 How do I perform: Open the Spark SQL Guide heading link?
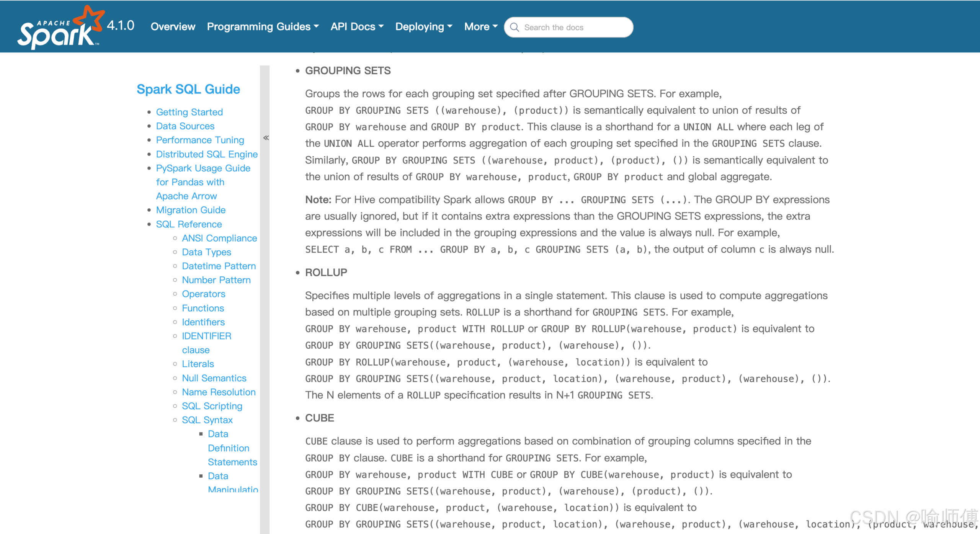pyautogui.click(x=188, y=89)
